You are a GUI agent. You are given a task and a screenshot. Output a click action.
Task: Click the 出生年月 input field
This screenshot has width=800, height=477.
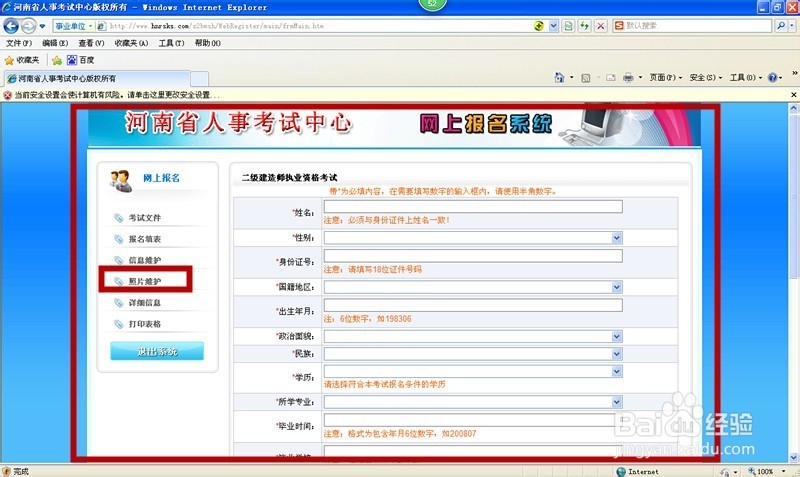point(473,305)
